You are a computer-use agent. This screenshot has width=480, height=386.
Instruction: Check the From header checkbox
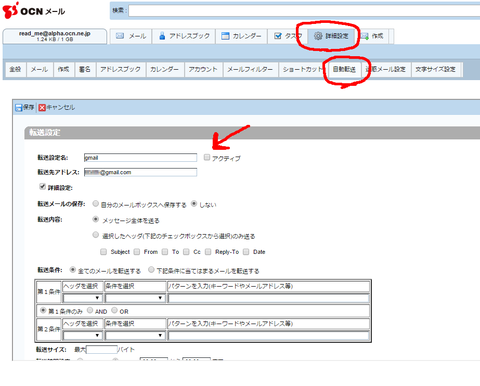coord(137,252)
